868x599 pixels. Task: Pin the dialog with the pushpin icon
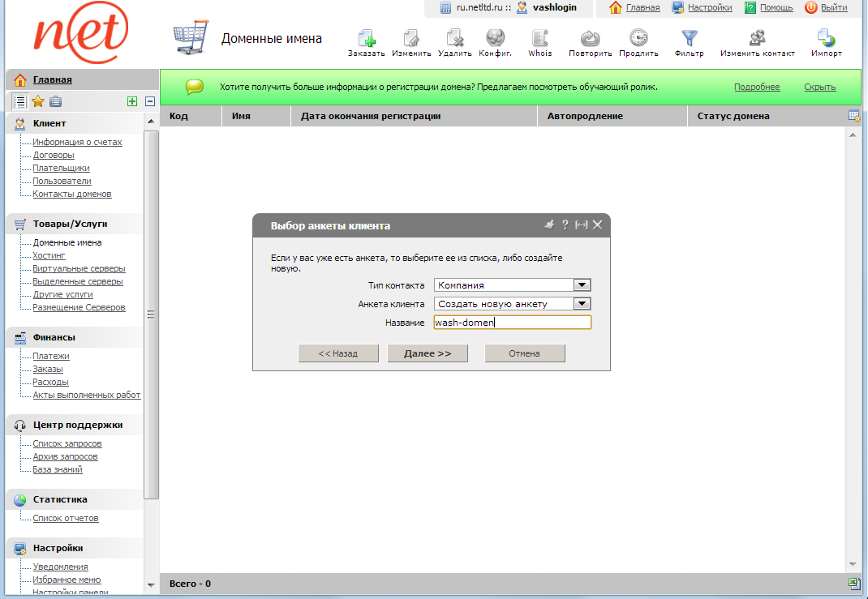point(548,225)
